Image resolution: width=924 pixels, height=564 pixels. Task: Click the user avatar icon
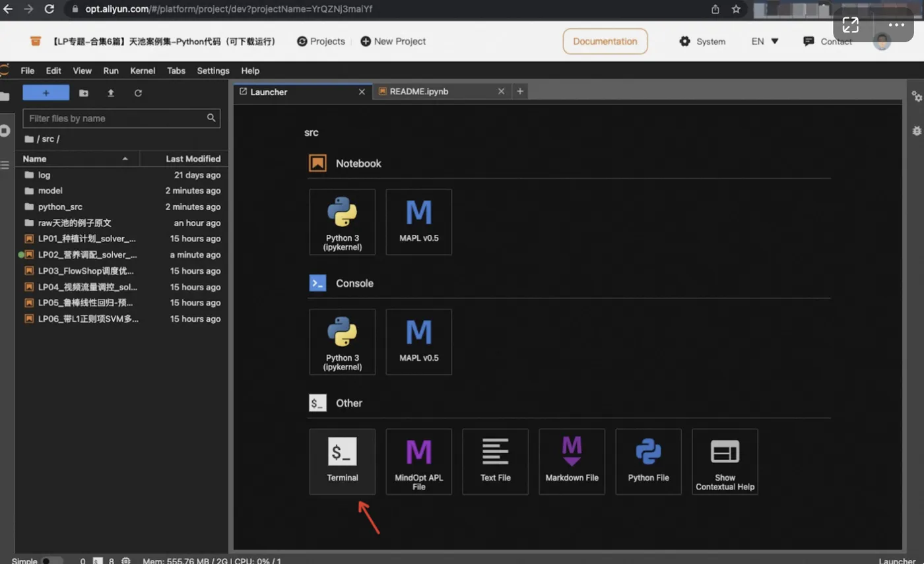tap(882, 42)
